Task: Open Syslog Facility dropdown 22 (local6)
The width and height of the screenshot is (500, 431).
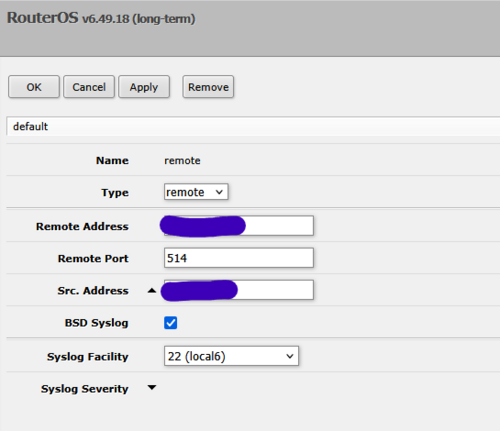Action: (231, 356)
